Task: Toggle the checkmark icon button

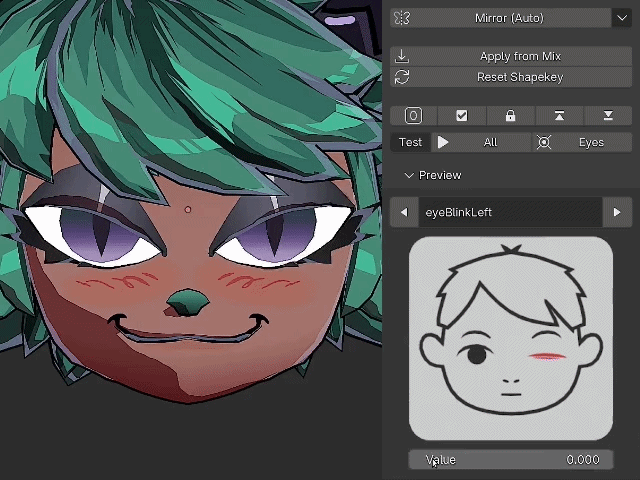Action: click(x=462, y=116)
